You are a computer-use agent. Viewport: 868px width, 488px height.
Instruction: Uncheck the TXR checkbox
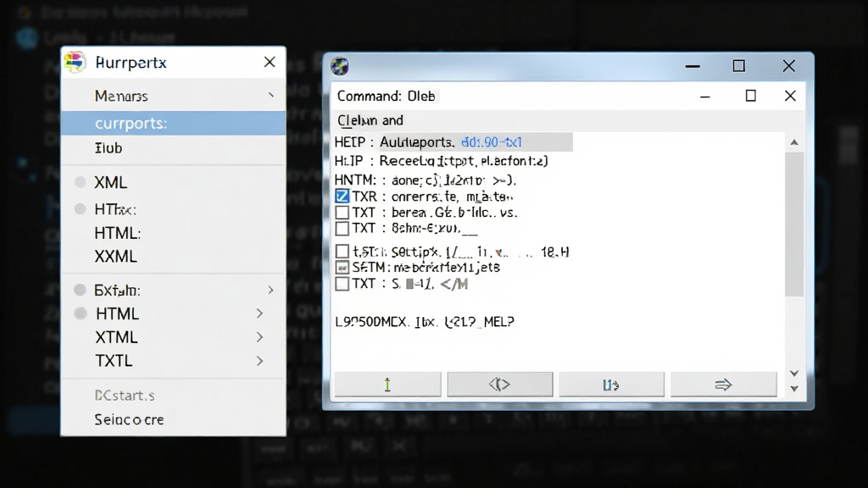tap(342, 197)
